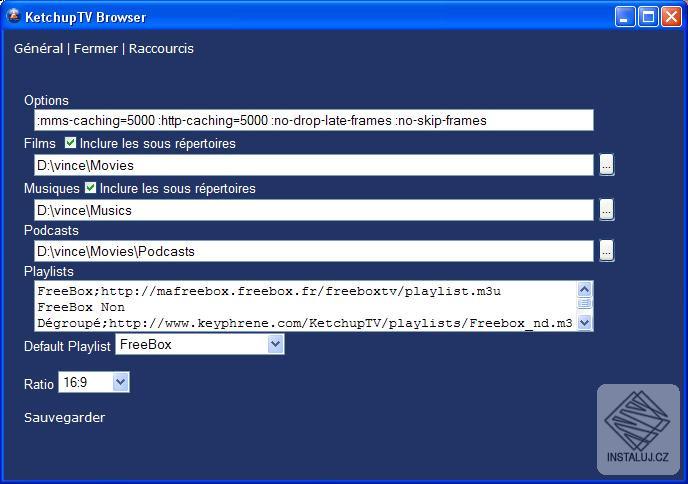Click the KetchupTV title bar app icon
Image resolution: width=688 pixels, height=484 pixels.
[x=14, y=16]
